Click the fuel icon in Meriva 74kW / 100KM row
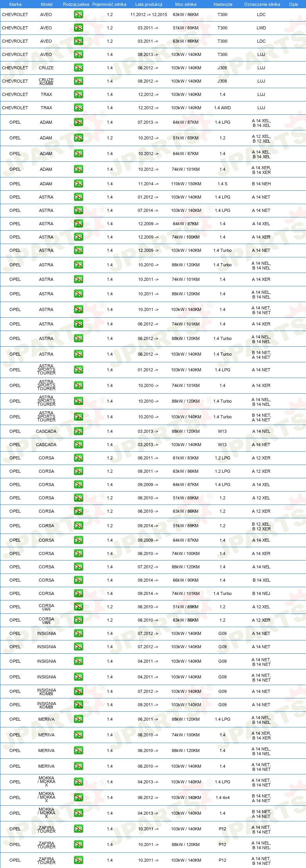The width and height of the screenshot is (306, 868). [78, 735]
